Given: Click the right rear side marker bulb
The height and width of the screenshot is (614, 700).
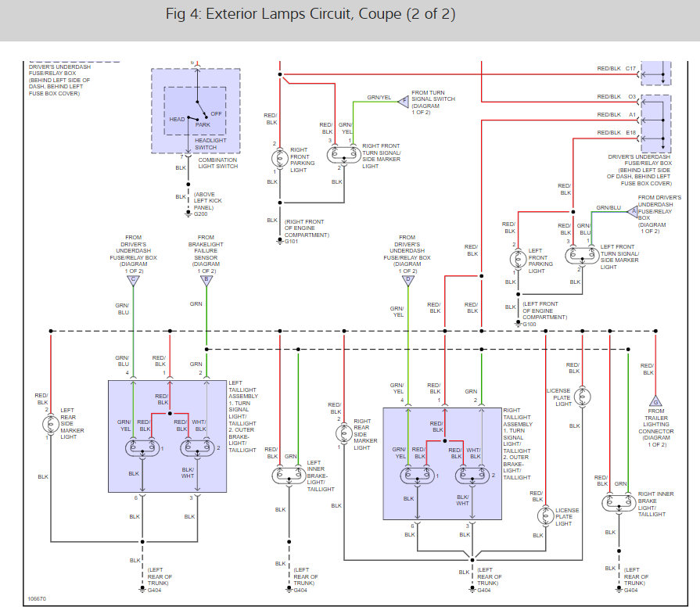Looking at the screenshot, I should (344, 433).
